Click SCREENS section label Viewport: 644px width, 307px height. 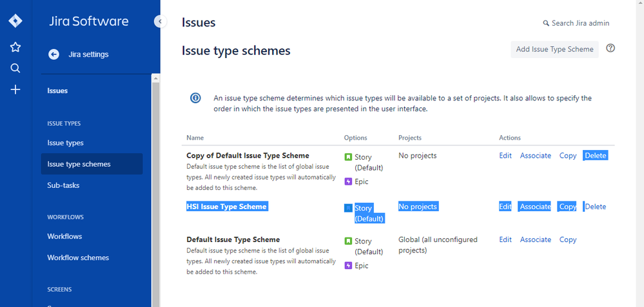(59, 290)
